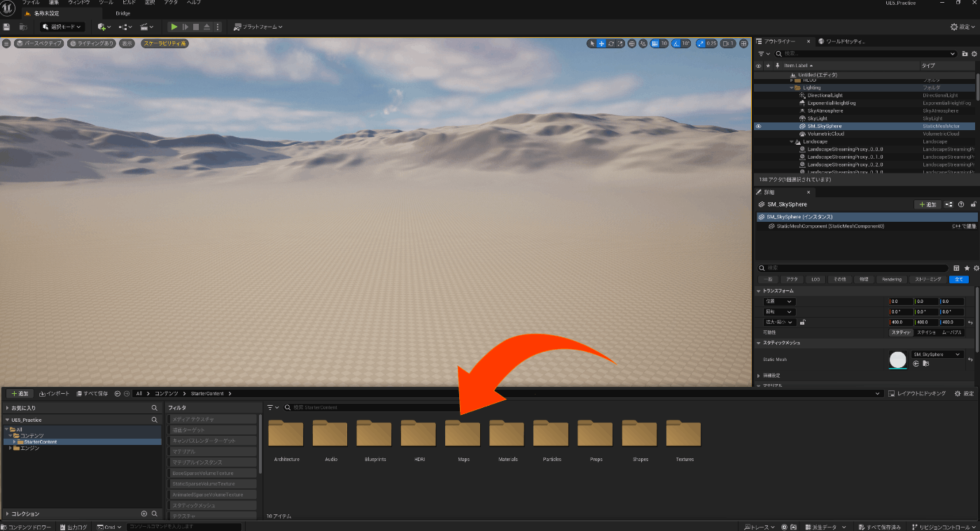The image size is (980, 531).
Task: Open the SM_SkySphere static mesh dropdown
Action: click(x=937, y=355)
